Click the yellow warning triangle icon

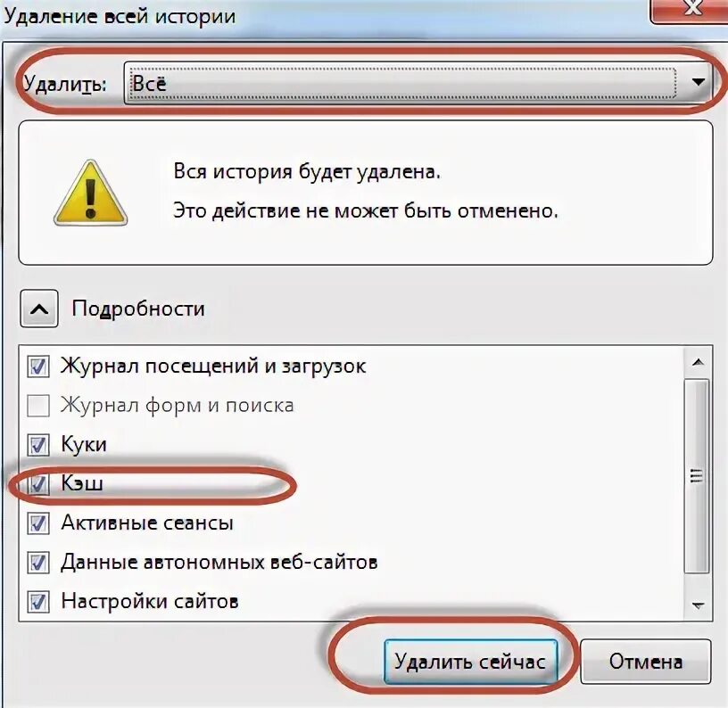pos(90,193)
